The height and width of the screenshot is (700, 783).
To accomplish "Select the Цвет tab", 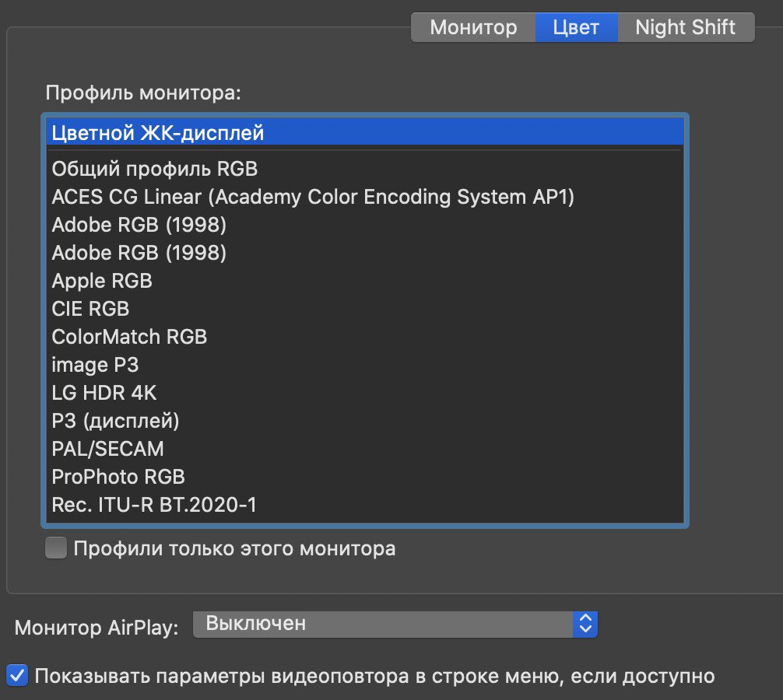I will click(x=576, y=27).
